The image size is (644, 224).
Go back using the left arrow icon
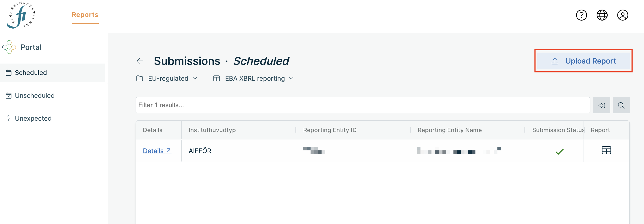140,61
